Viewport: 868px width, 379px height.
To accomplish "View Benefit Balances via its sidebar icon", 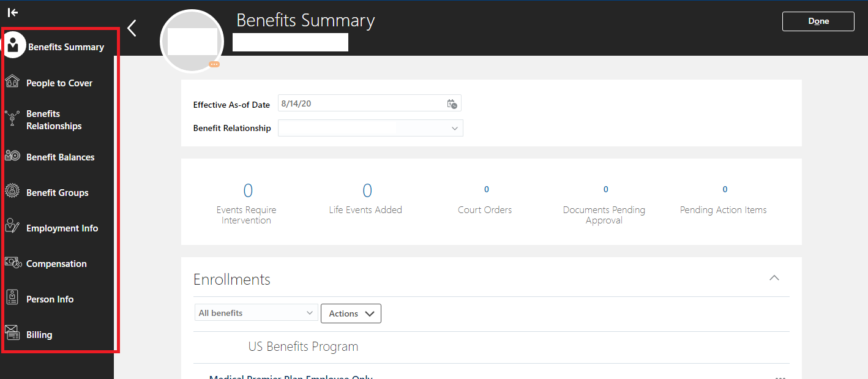I will pyautogui.click(x=13, y=156).
